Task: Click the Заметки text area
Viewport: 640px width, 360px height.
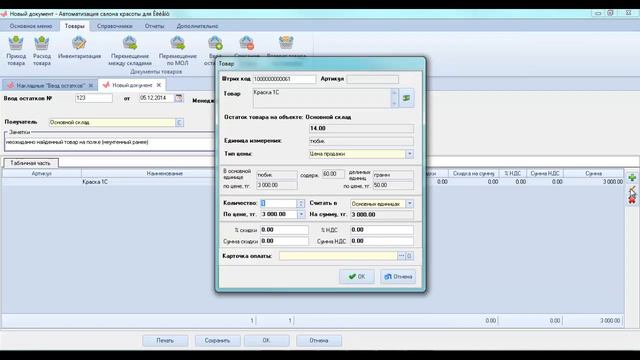Action: click(110, 143)
